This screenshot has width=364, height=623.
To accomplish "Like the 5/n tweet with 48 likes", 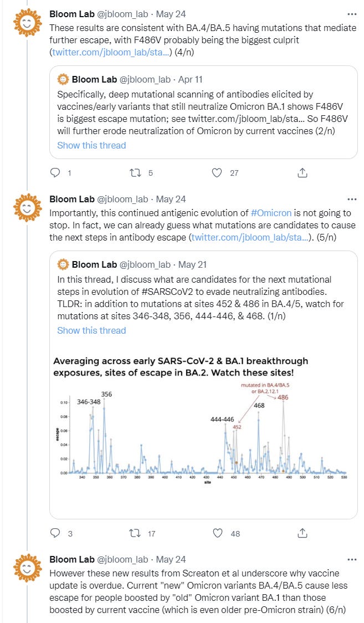I will click(x=218, y=533).
